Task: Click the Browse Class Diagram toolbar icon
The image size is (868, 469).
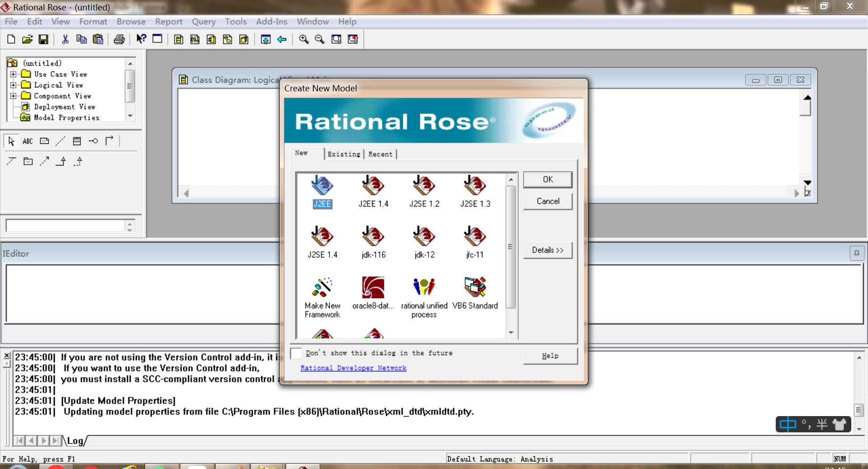Action: pos(179,39)
